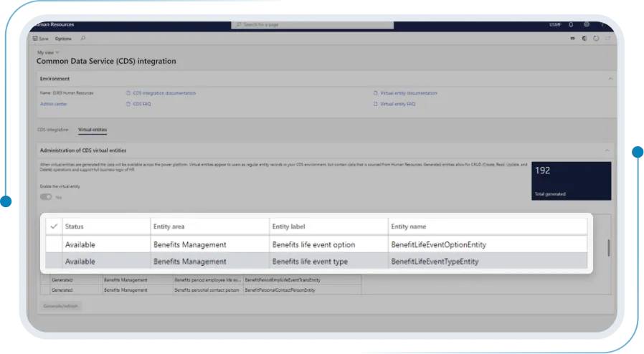Click the CDS FAQ document icon
This screenshot has height=354, width=644.
tap(128, 104)
